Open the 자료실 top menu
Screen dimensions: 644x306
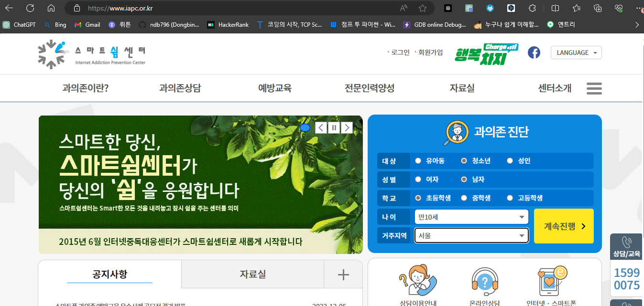click(x=462, y=88)
